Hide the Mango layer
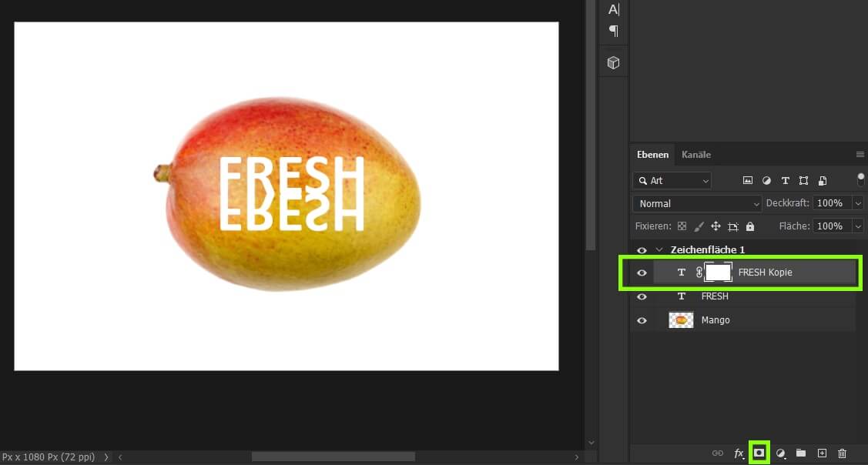This screenshot has width=868, height=465. pos(642,319)
